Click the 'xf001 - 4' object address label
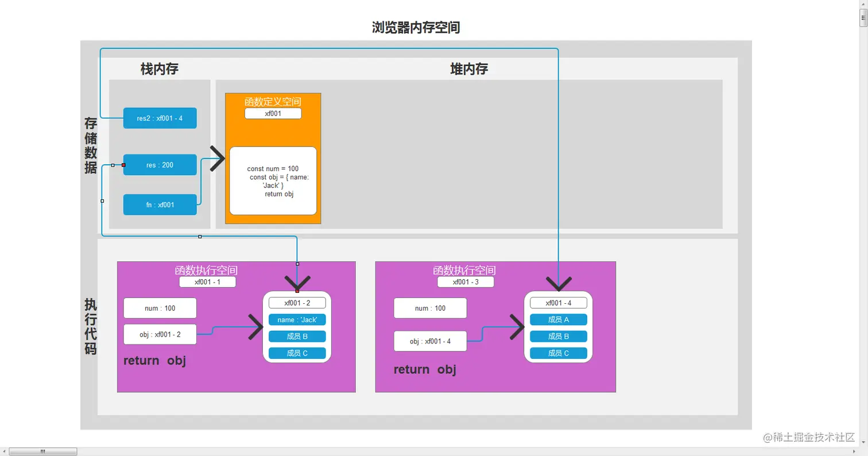 click(x=559, y=303)
